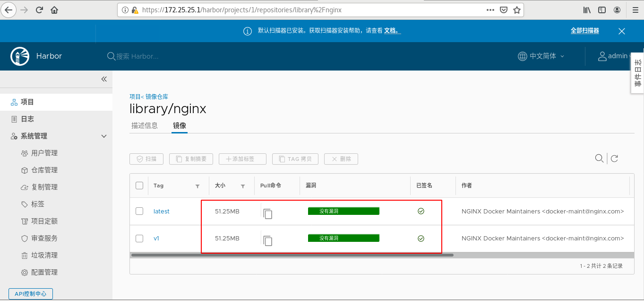Screen dimensions: 644x301
Task: Click the 扫描 button
Action: point(146,159)
